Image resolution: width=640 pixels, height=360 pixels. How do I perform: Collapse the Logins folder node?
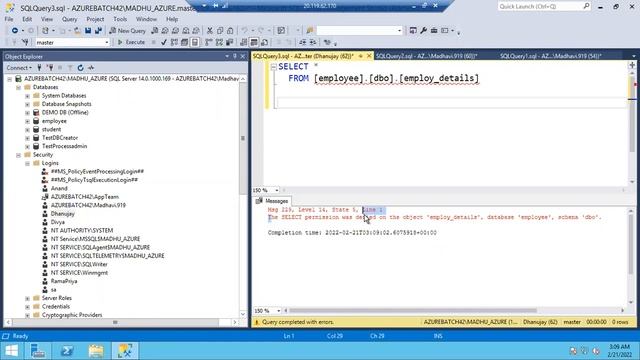(27, 163)
